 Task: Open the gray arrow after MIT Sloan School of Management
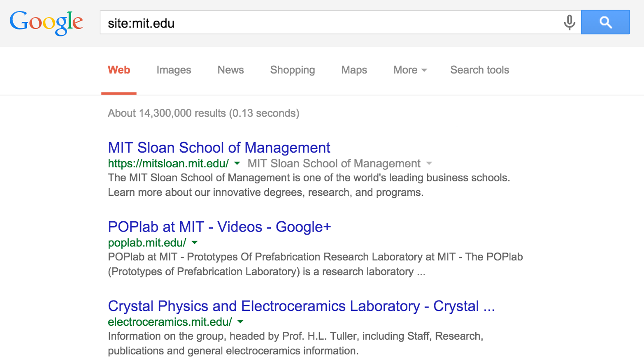tap(429, 163)
